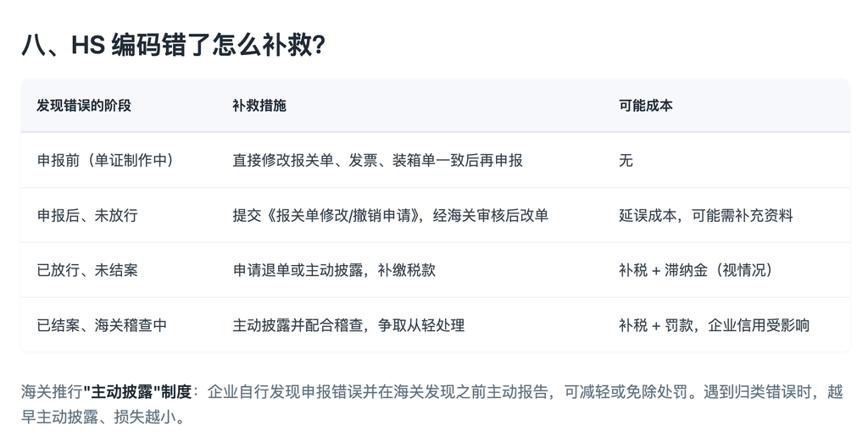Select the 发现错误的阶段 column header
Image resolution: width=868 pixels, height=442 pixels.
coord(84,106)
